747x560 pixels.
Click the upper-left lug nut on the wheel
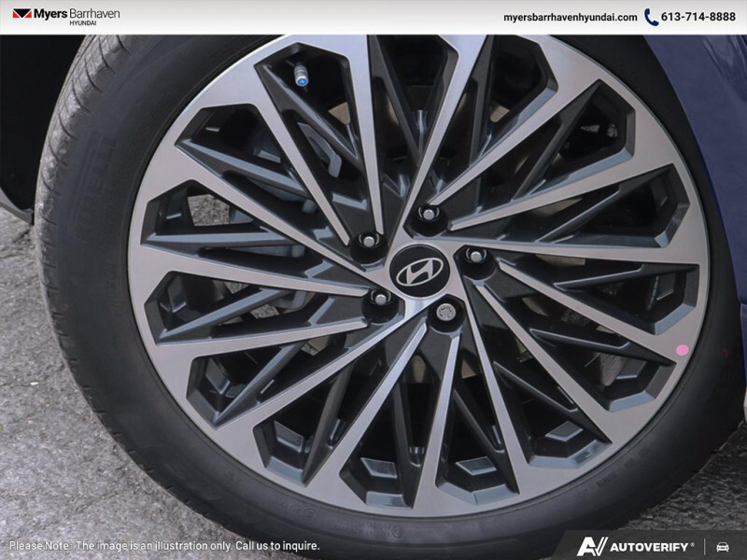[x=368, y=241]
